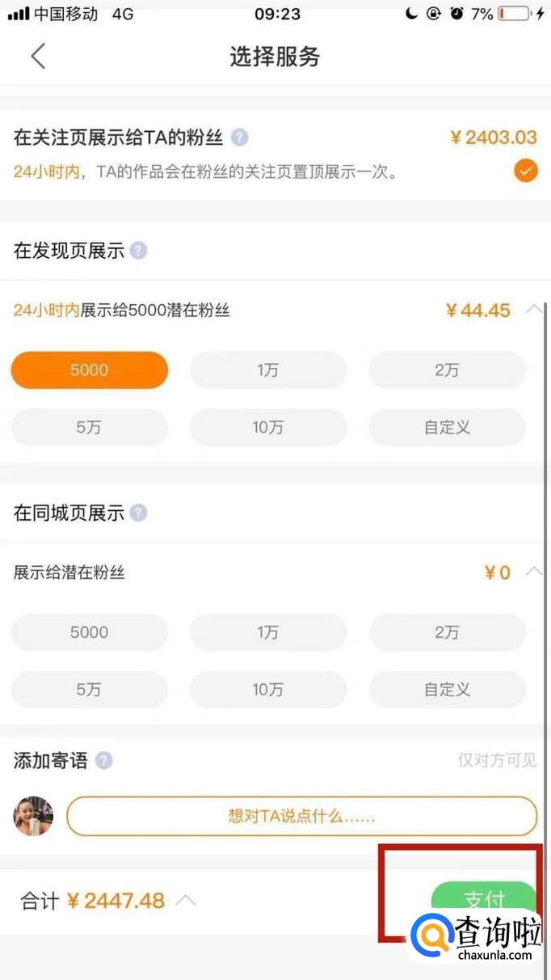Open help icon beside 添加寄语
Image resolution: width=551 pixels, height=980 pixels.
103,760
